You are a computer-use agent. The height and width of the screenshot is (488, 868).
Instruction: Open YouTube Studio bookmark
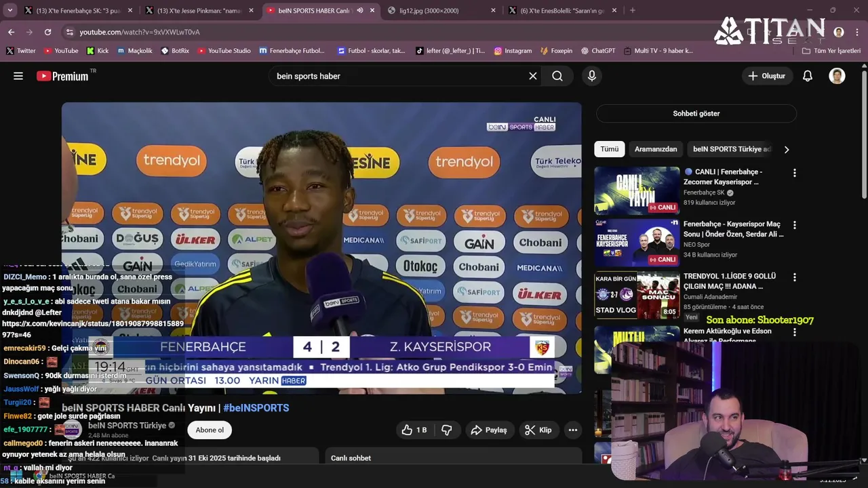pos(224,50)
